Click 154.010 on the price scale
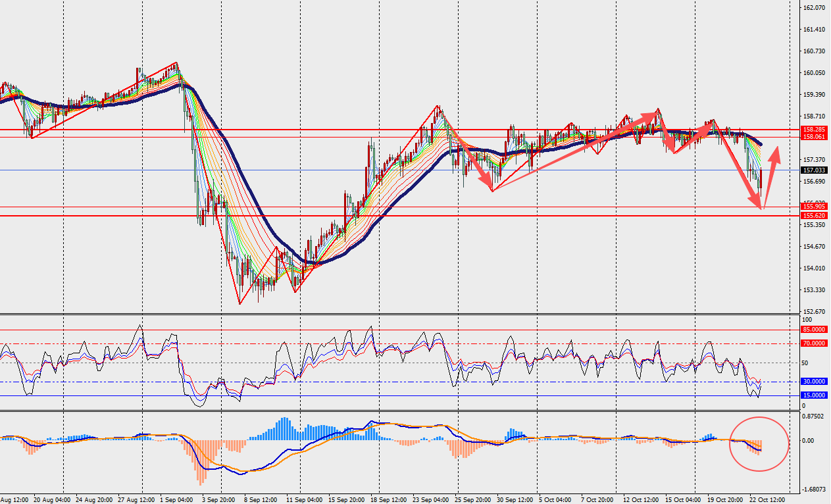Viewport: 831px width, 504px height. 815,268
